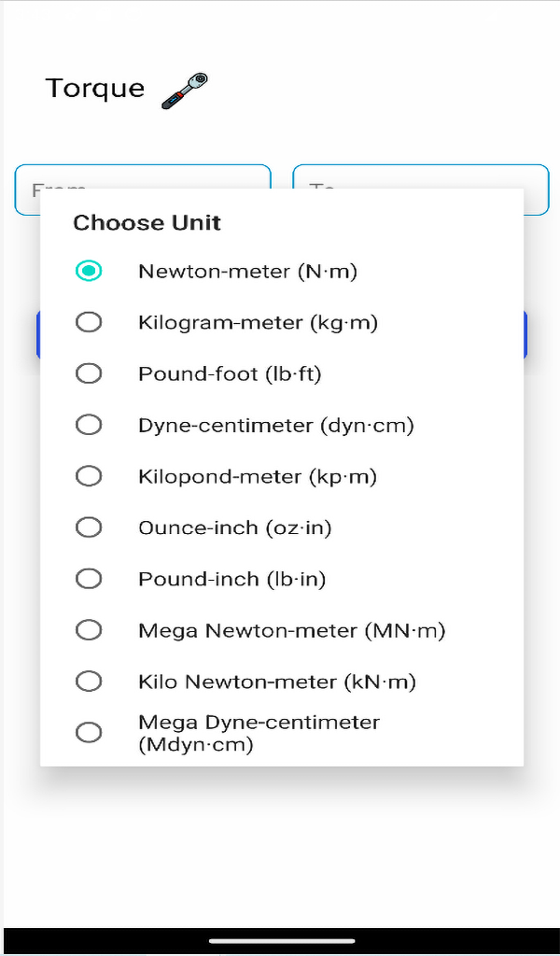Viewport: 560px width, 956px height.
Task: Pick Dyne-centimeter (dyn·cm) unit
Action: coord(89,424)
